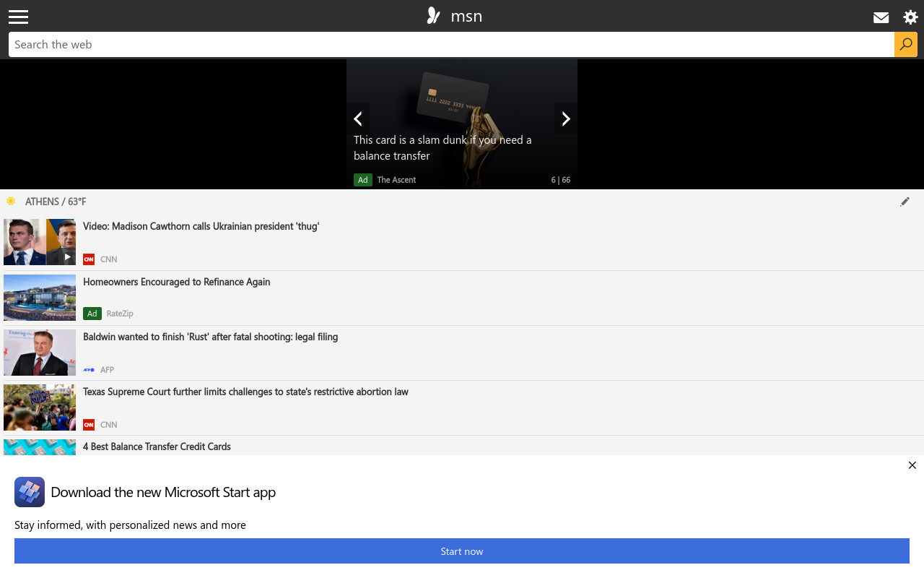The height and width of the screenshot is (578, 924).
Task: Open Homeowners Encouraged to Refinance Again
Action: click(x=176, y=282)
